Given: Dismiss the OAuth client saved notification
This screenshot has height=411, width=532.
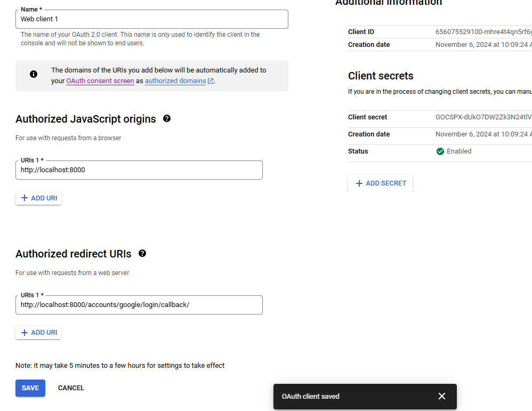Looking at the screenshot, I should tap(441, 396).
